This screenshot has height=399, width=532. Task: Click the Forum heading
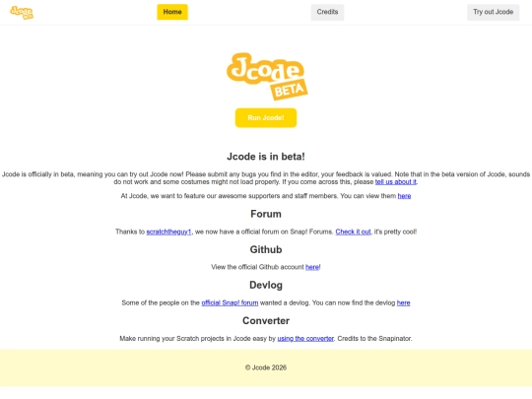point(266,214)
